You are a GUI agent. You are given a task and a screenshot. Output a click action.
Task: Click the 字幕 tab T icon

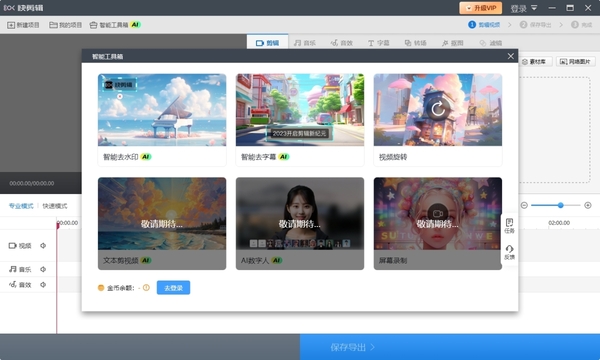click(371, 43)
